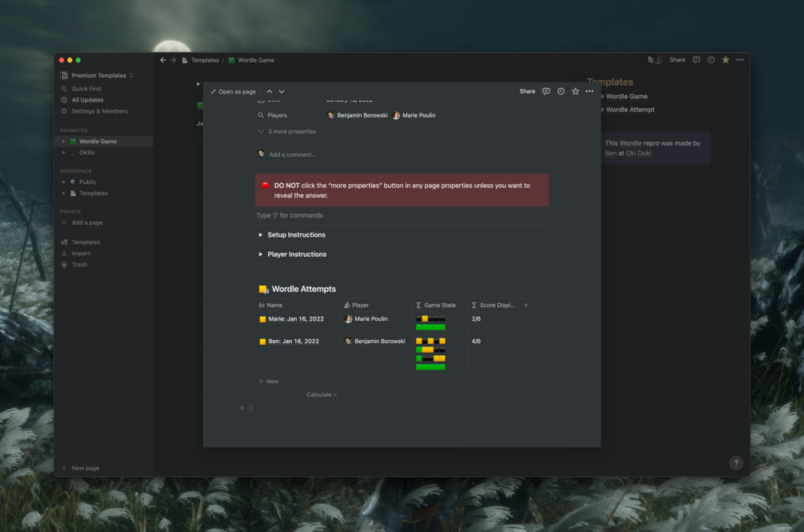Click New page at sidebar bottom

(81, 468)
